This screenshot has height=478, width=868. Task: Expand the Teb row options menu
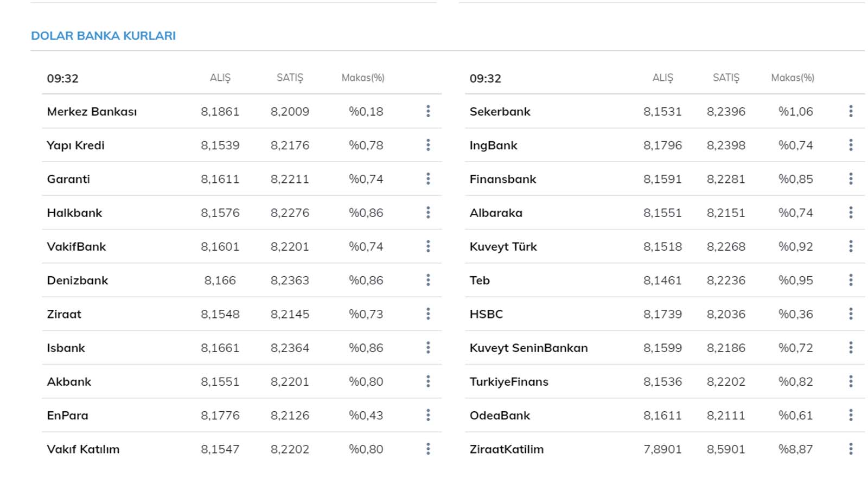tap(851, 280)
